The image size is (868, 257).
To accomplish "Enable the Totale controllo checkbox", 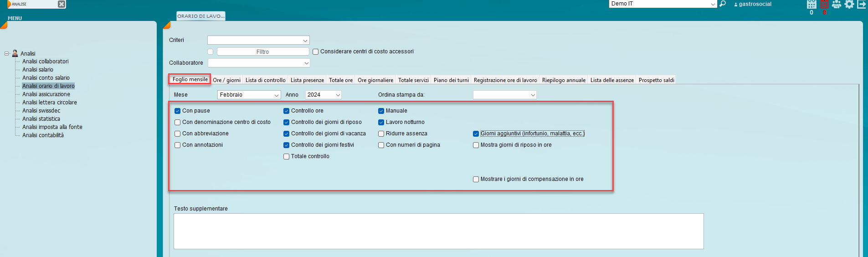I will [287, 156].
